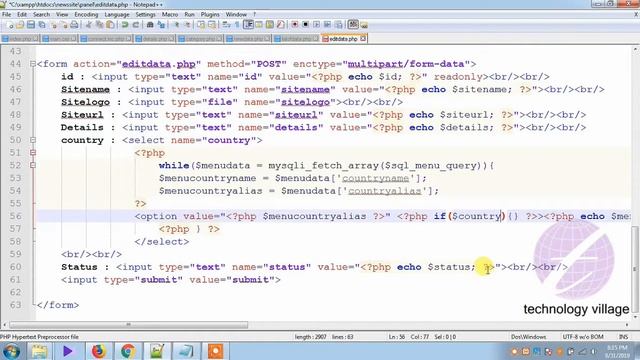
Task: Click the horizontal scrollbar right arrow
Action: tap(627, 325)
